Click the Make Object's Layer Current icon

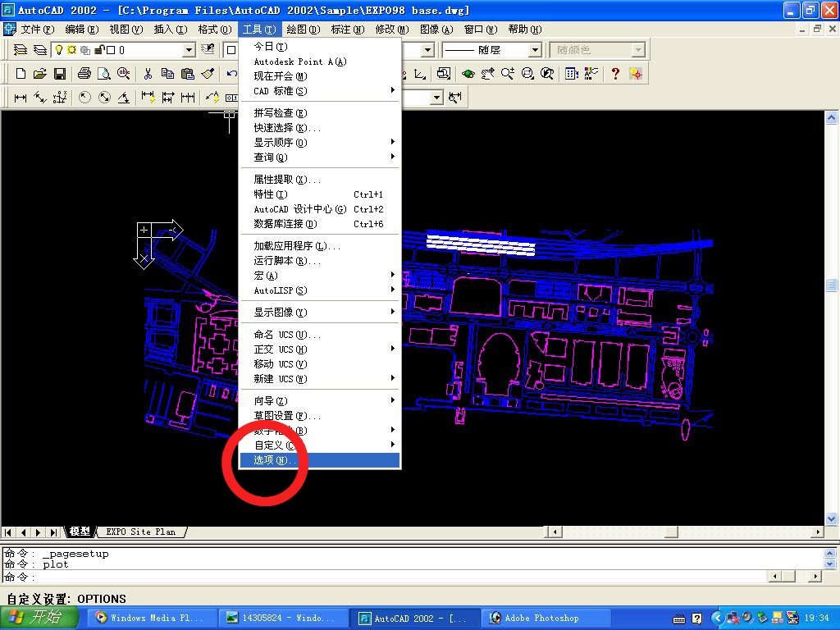click(x=20, y=50)
